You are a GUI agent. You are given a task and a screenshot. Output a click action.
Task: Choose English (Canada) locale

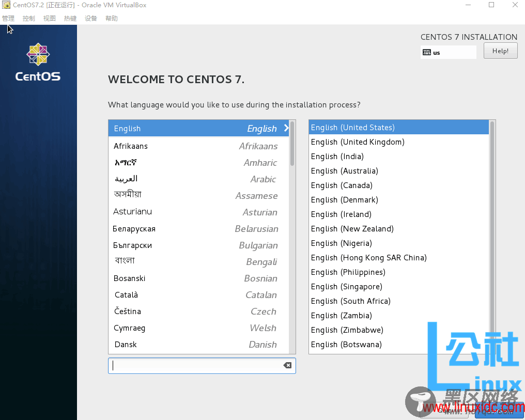(x=399, y=185)
